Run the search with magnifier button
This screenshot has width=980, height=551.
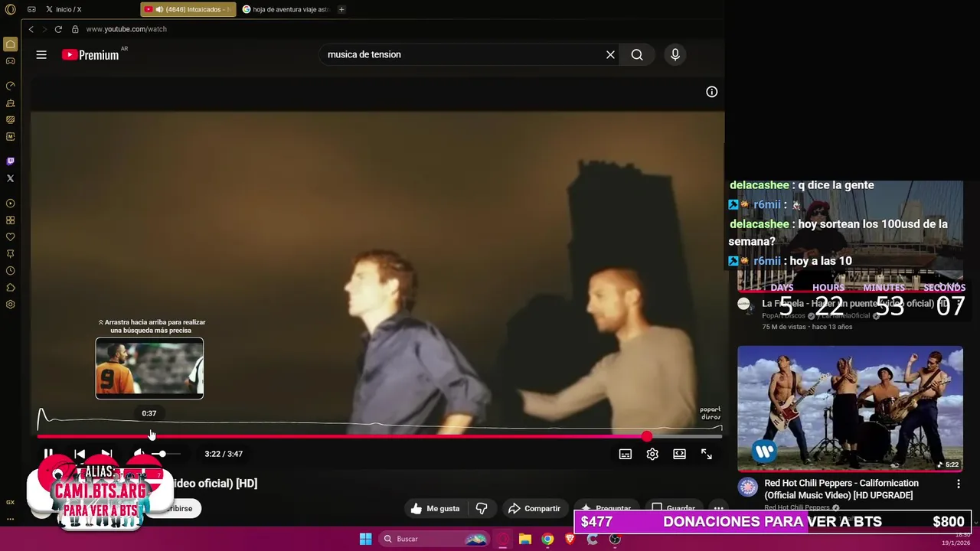[637, 54]
